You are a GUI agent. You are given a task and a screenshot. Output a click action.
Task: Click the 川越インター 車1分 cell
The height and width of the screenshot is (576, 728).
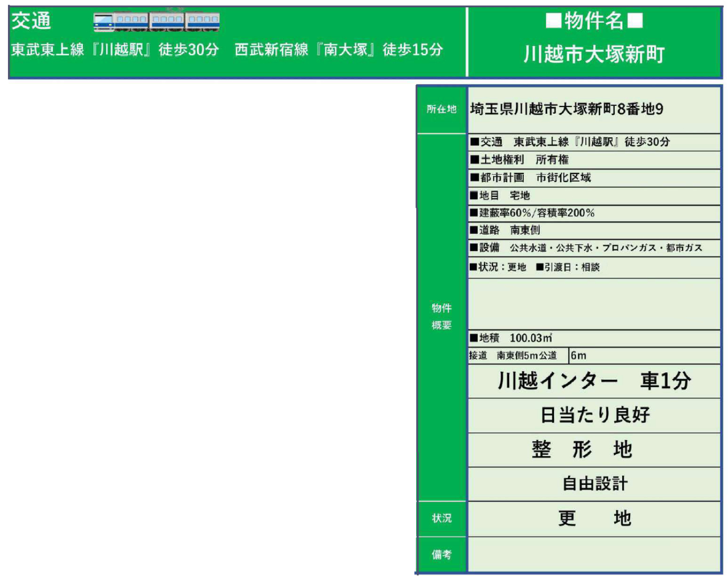[x=594, y=381]
